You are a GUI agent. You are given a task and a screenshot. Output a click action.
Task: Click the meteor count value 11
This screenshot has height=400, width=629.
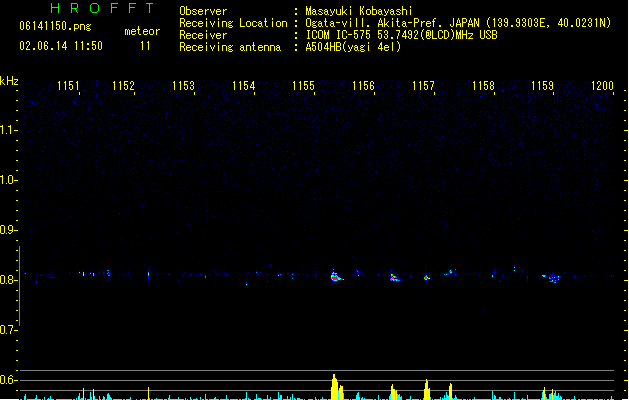tap(145, 46)
